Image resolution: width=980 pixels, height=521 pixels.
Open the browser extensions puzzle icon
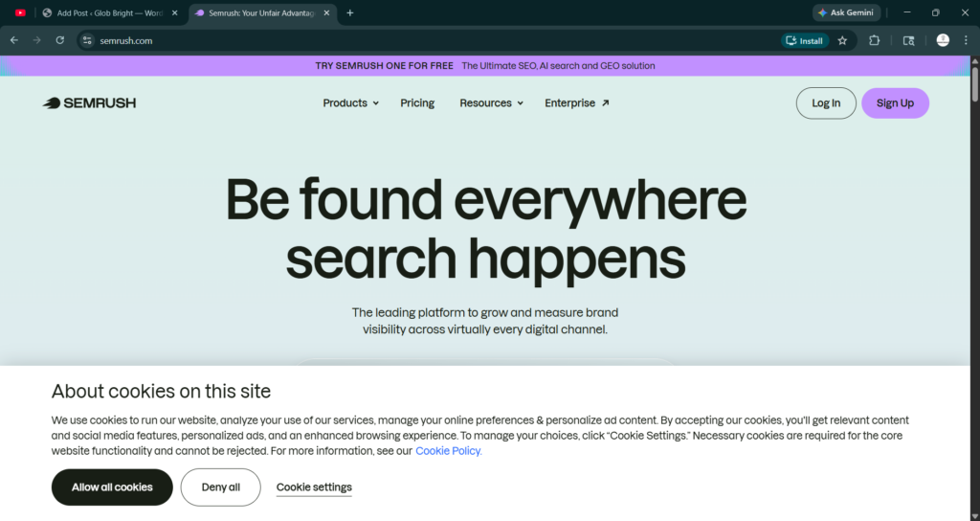(875, 40)
